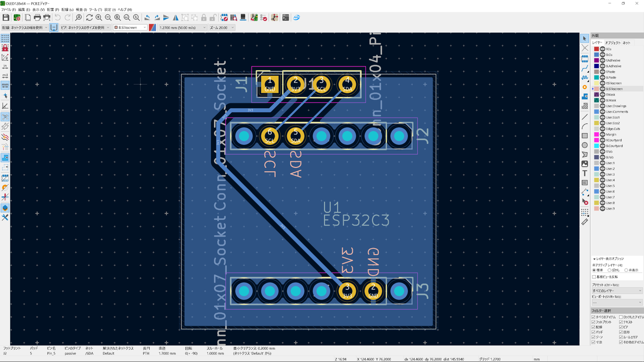The image size is (644, 362).
Task: Open the ズーム 20.00 zoom dropdown
Action: click(222, 27)
